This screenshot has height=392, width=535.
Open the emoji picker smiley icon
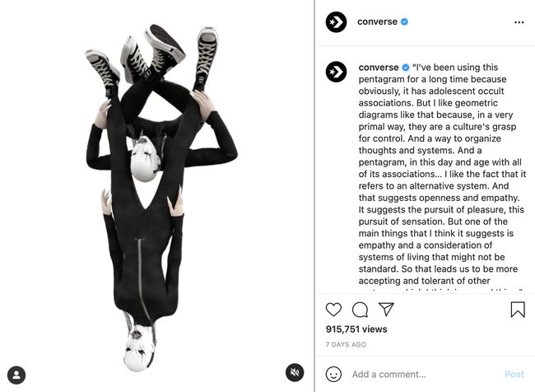click(333, 374)
